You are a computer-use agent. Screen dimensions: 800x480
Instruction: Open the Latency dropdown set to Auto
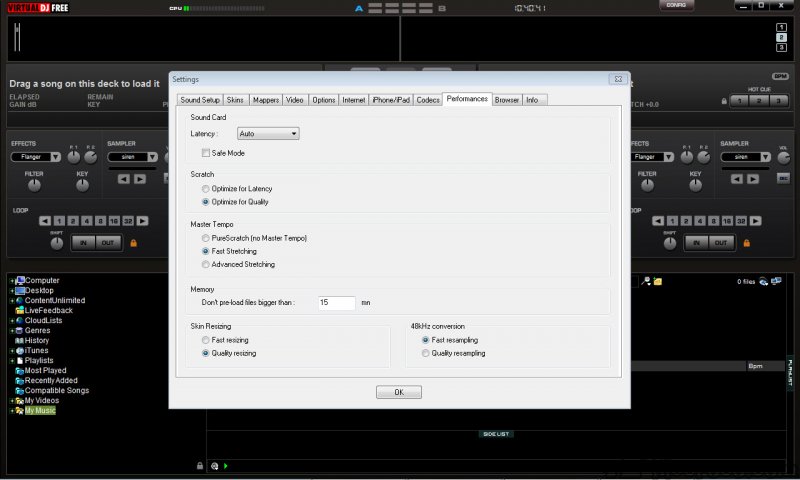tap(268, 134)
